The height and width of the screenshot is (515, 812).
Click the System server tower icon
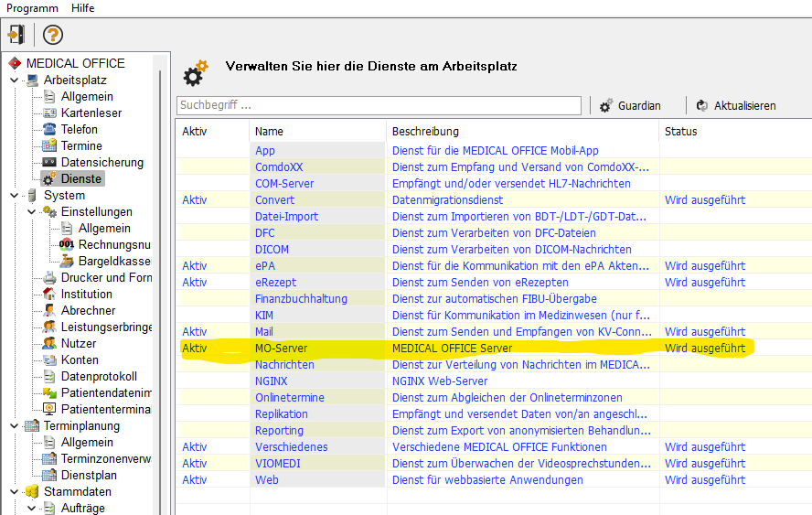32,196
